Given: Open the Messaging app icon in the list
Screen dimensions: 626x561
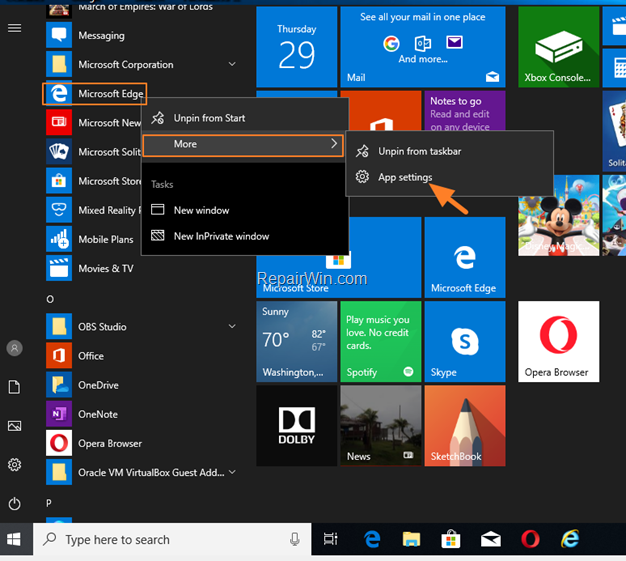Looking at the screenshot, I should (59, 35).
